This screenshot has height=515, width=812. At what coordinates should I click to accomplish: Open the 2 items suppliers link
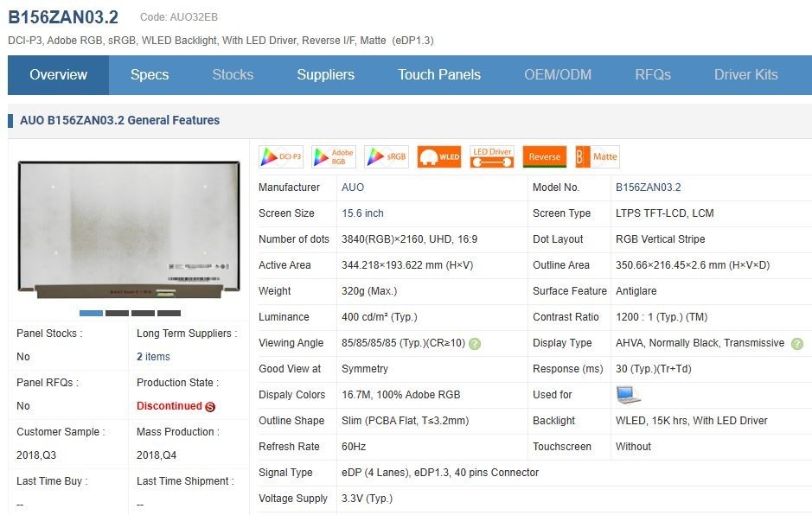(153, 357)
